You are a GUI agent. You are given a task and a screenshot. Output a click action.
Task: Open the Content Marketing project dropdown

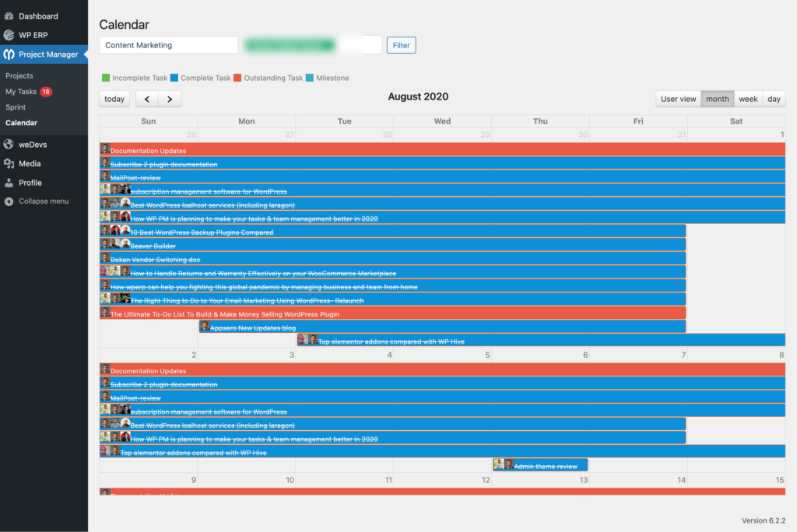(x=169, y=45)
